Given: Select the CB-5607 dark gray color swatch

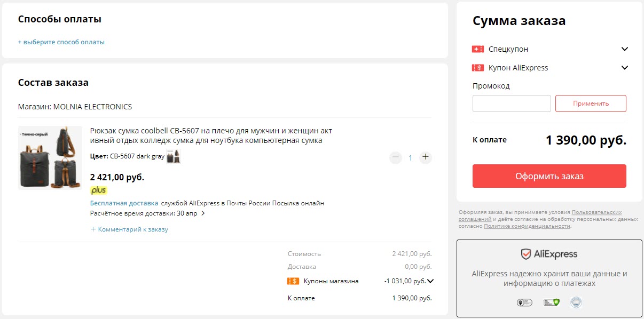Looking at the screenshot, I should 174,157.
